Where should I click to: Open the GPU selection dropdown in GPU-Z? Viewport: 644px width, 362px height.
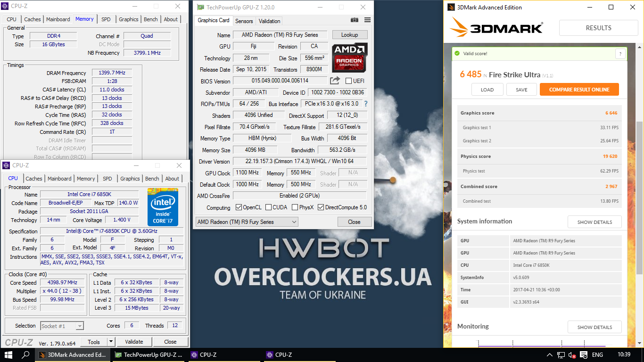(247, 222)
